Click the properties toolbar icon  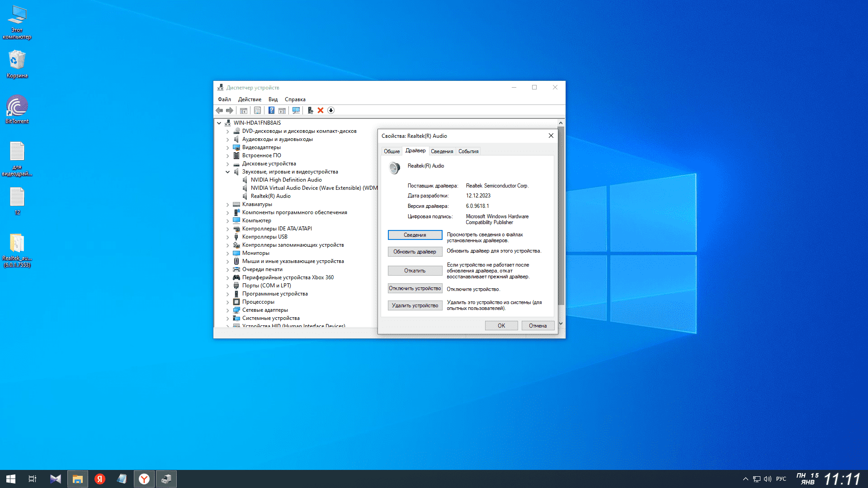click(x=257, y=110)
